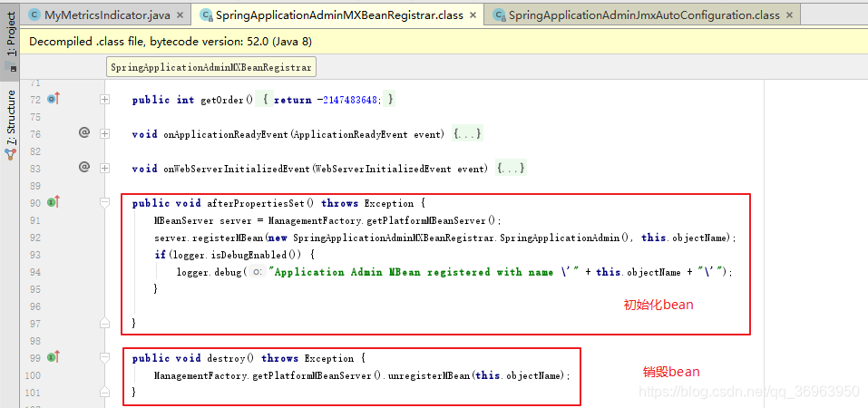Image resolution: width=868 pixels, height=408 pixels.
Task: Expand folded {...} of onApplicationReadyEvent
Action: pos(467,134)
